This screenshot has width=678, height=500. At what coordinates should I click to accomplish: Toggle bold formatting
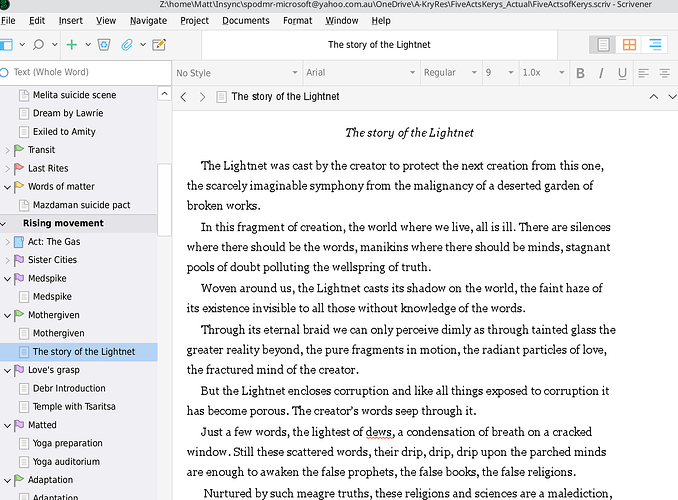click(x=580, y=73)
